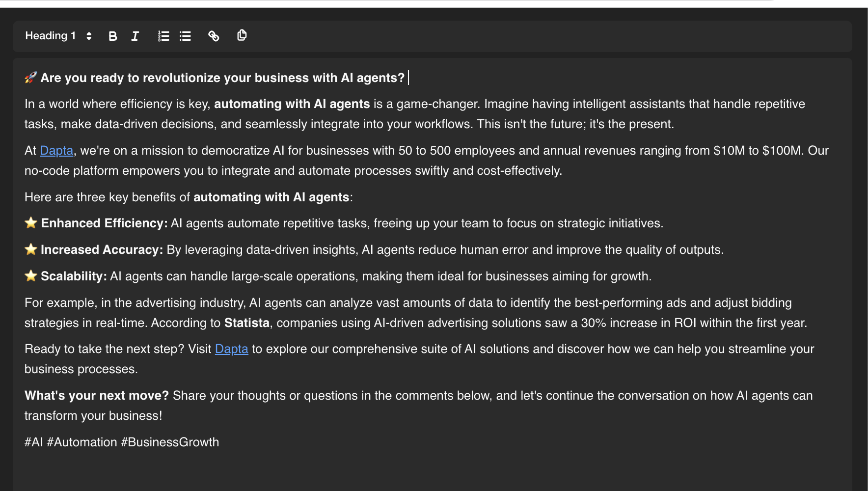Place cursor in the "Are you ready" heading
Image resolution: width=868 pixels, height=491 pixels.
click(x=222, y=78)
